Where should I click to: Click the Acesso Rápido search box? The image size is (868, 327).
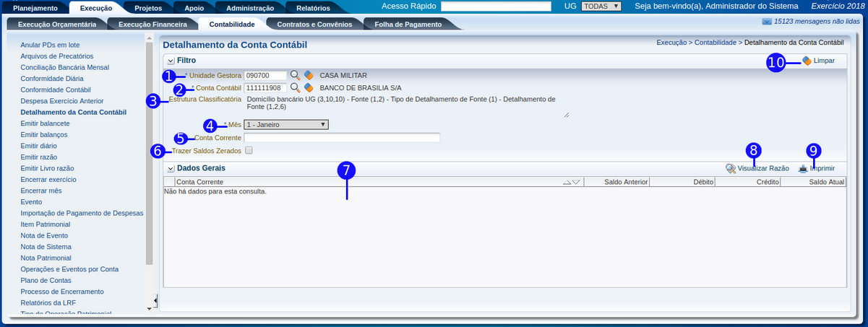[495, 6]
